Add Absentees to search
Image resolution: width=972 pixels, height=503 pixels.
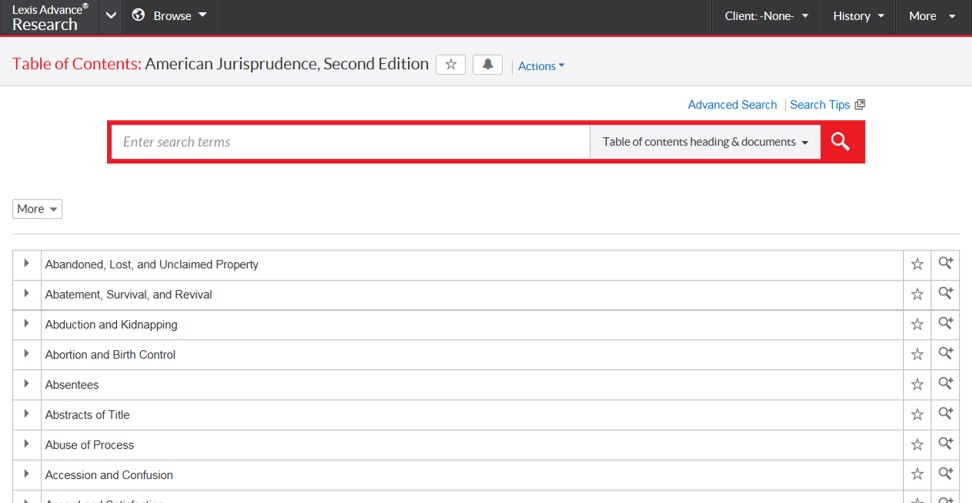(945, 383)
